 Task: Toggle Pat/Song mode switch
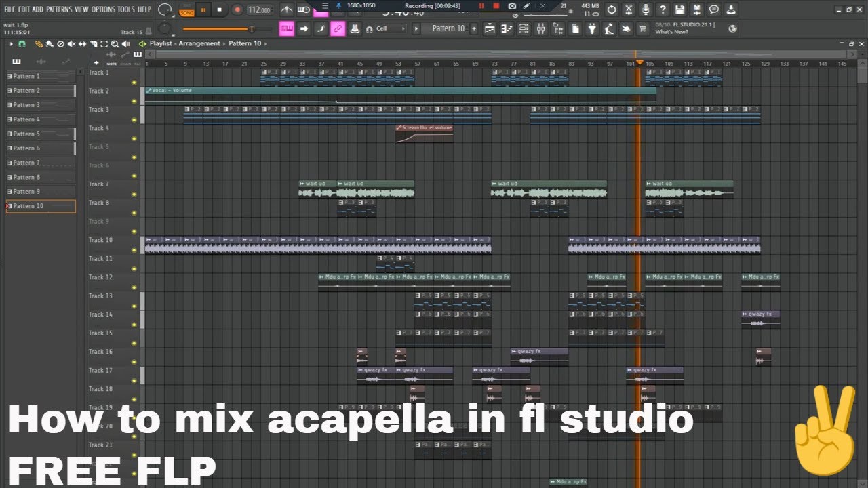186,9
